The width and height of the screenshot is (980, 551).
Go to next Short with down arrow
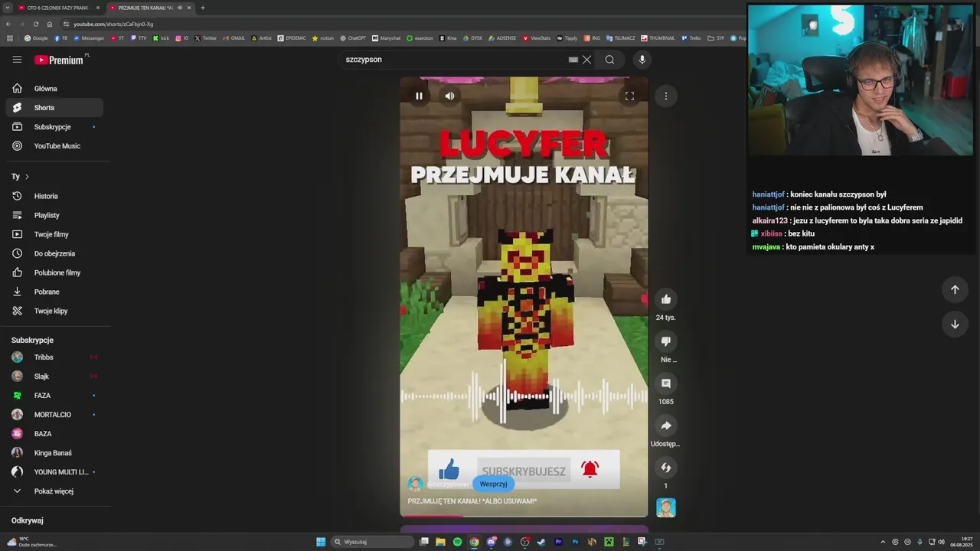pyautogui.click(x=955, y=324)
